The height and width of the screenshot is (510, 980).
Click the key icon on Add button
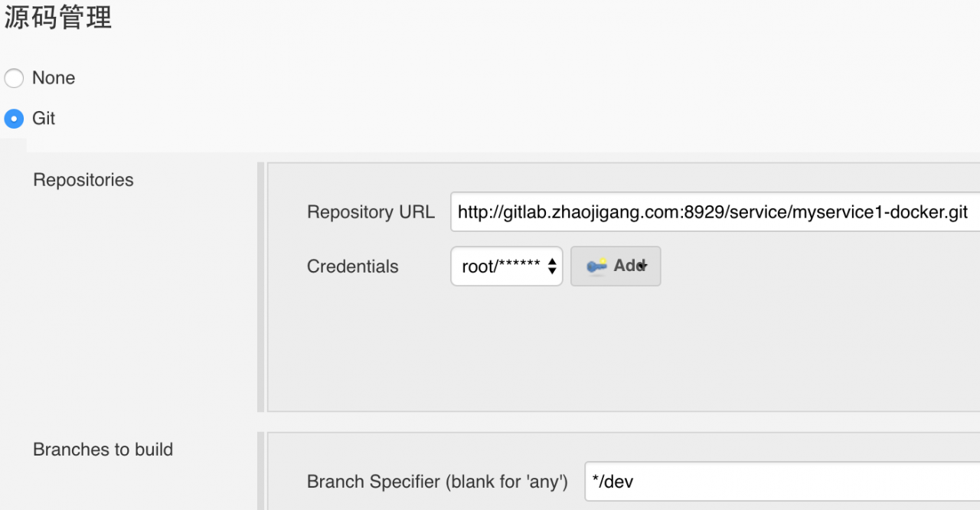596,266
